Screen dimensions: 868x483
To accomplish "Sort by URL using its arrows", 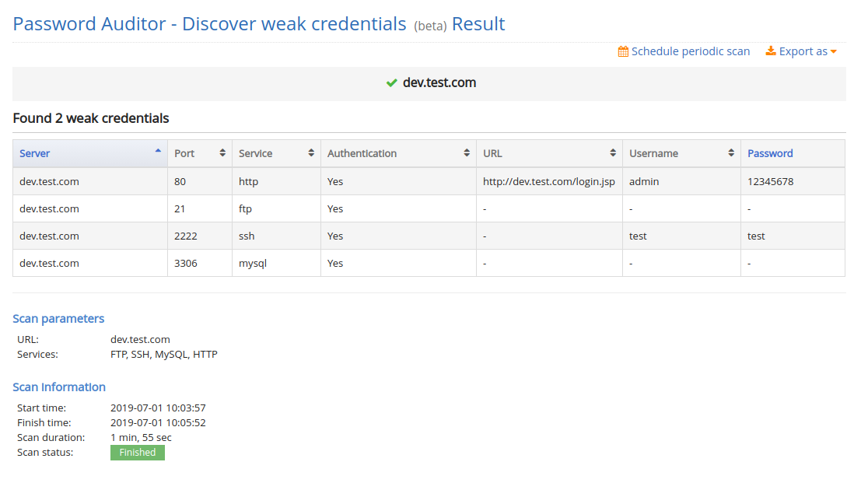I will click(x=613, y=153).
